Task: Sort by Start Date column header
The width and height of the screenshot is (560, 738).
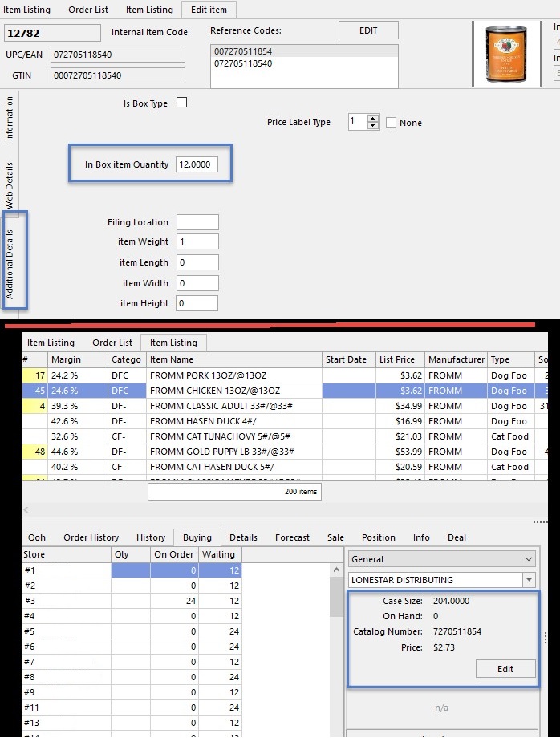Action: click(x=349, y=359)
